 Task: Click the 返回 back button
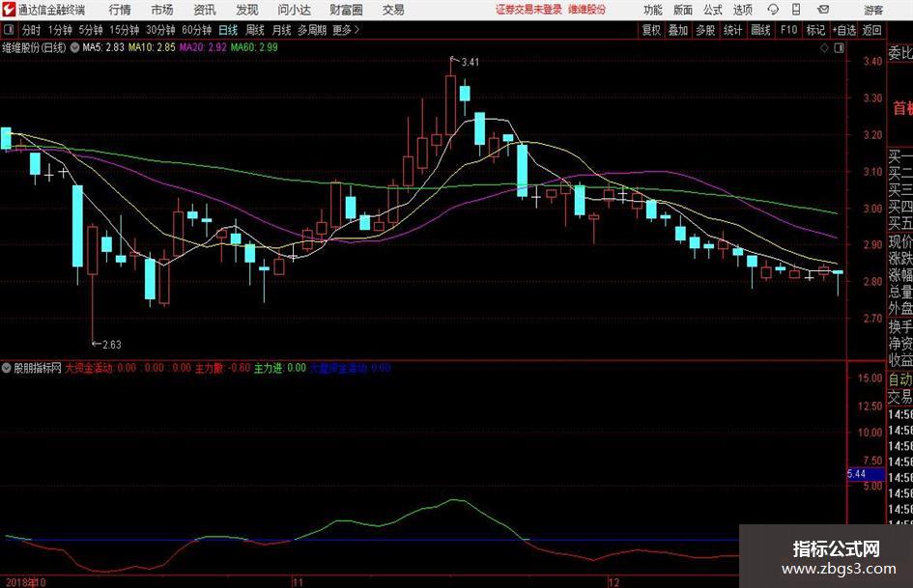871,30
